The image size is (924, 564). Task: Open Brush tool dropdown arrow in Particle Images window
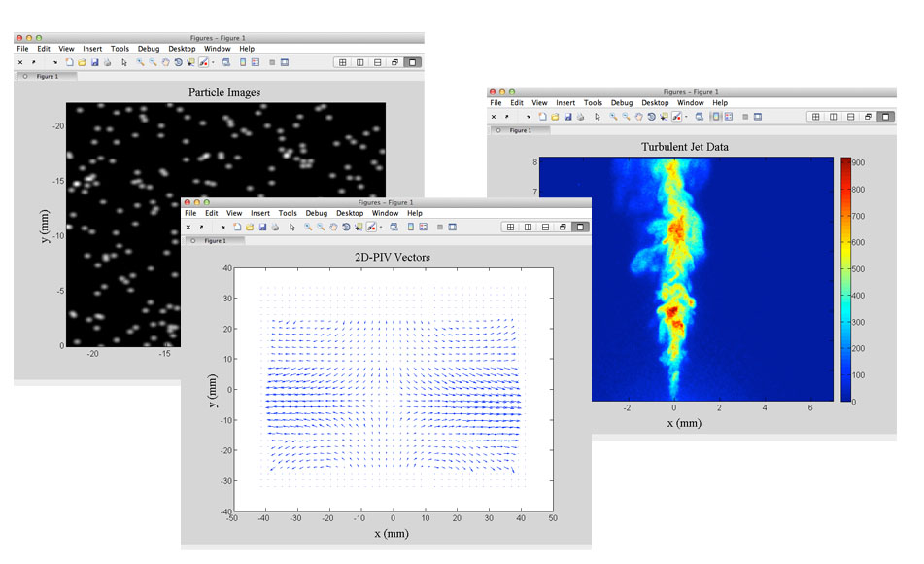(x=213, y=62)
